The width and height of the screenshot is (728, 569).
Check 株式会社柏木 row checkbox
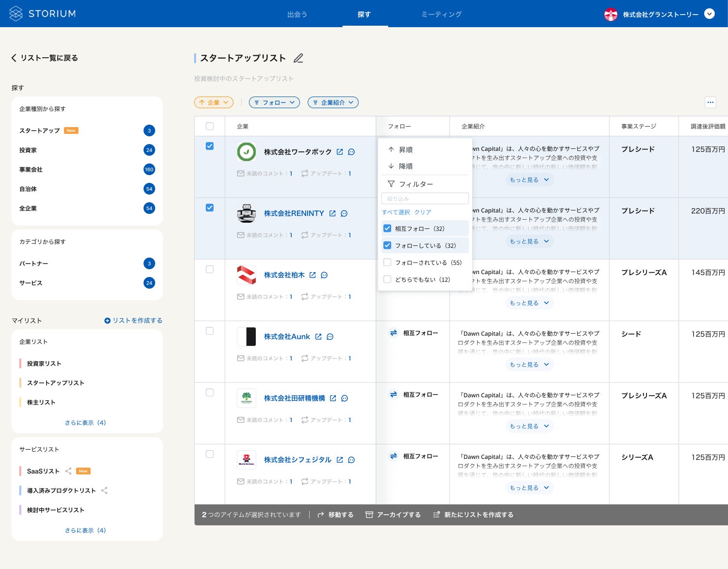pos(210,269)
